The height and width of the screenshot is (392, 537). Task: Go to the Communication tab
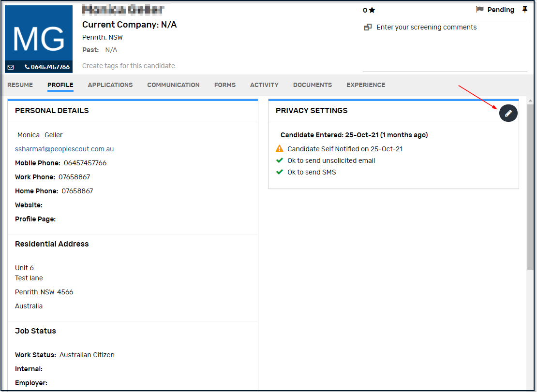click(x=173, y=85)
